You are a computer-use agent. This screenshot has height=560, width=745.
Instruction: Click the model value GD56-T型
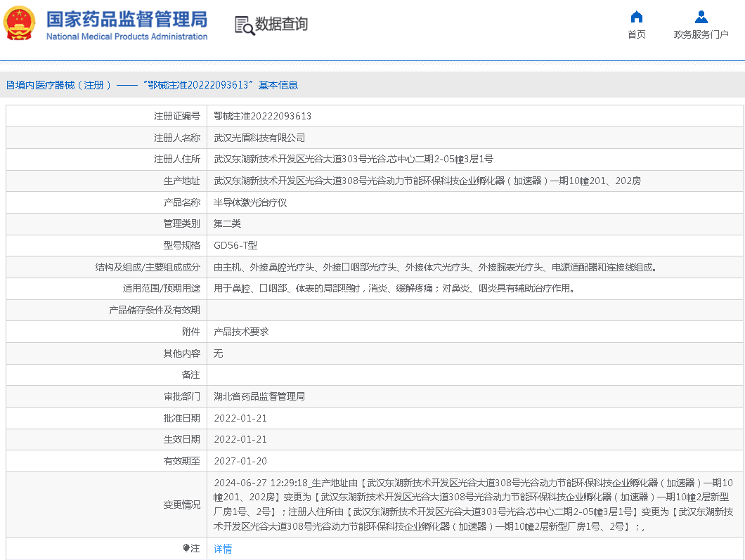235,245
